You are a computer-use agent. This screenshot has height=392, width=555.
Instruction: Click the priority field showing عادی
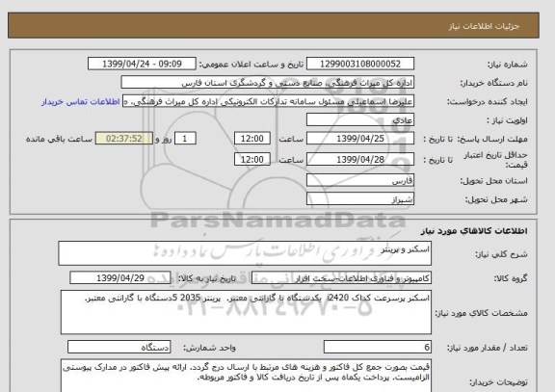click(x=360, y=120)
